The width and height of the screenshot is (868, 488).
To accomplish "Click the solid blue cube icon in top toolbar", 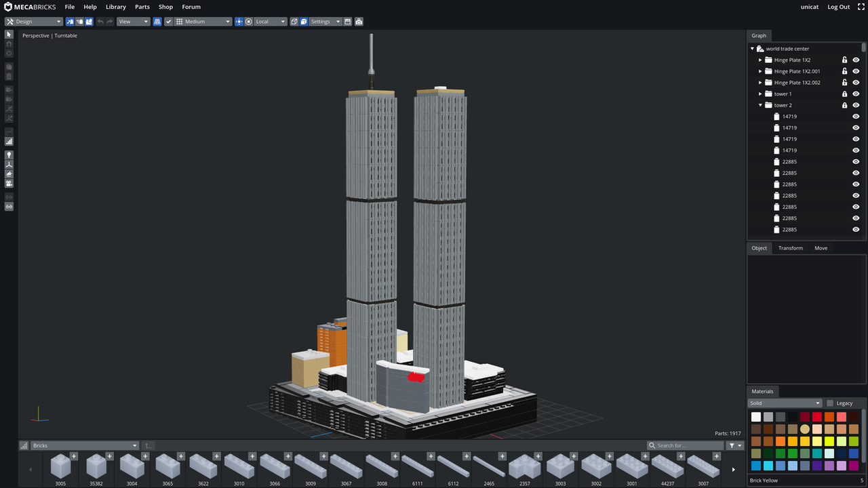I will [304, 22].
